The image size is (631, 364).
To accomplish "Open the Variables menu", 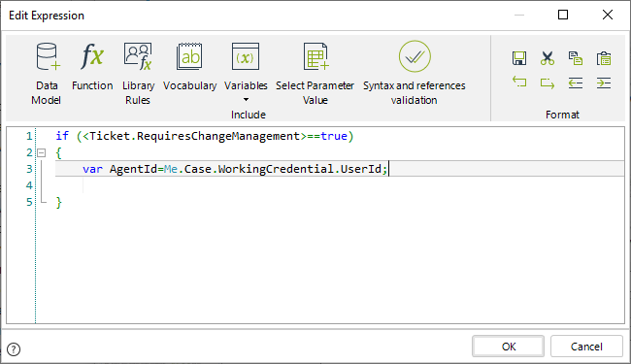I will point(246,72).
